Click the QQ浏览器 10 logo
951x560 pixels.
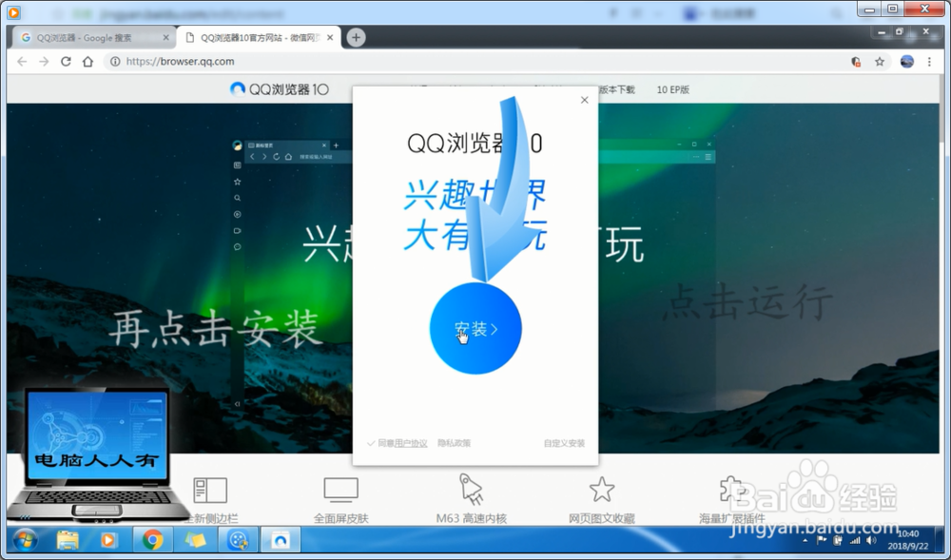(279, 89)
